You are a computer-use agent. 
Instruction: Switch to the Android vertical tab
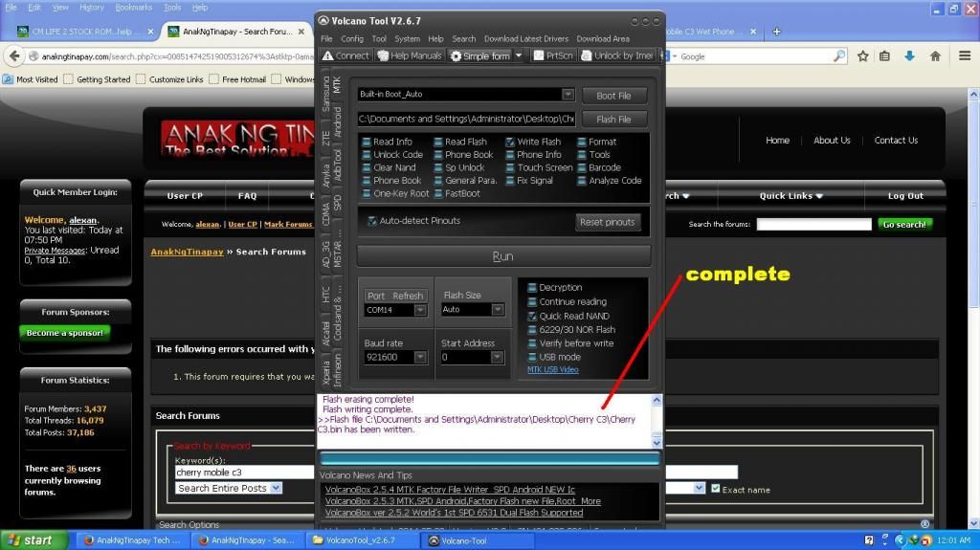click(337, 122)
